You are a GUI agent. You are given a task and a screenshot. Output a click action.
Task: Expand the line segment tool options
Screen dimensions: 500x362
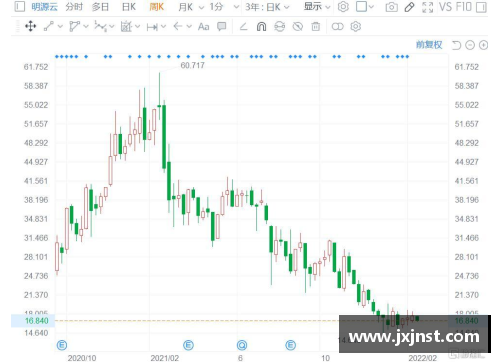pos(60,27)
